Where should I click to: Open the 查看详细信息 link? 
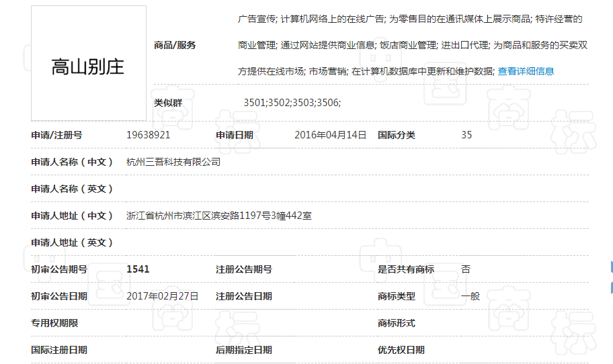point(526,71)
